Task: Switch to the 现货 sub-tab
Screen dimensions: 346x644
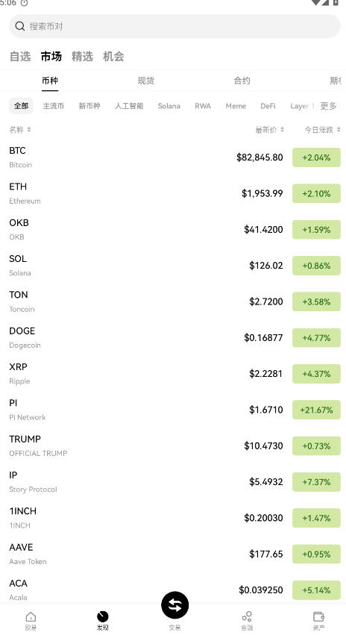Action: 146,81
